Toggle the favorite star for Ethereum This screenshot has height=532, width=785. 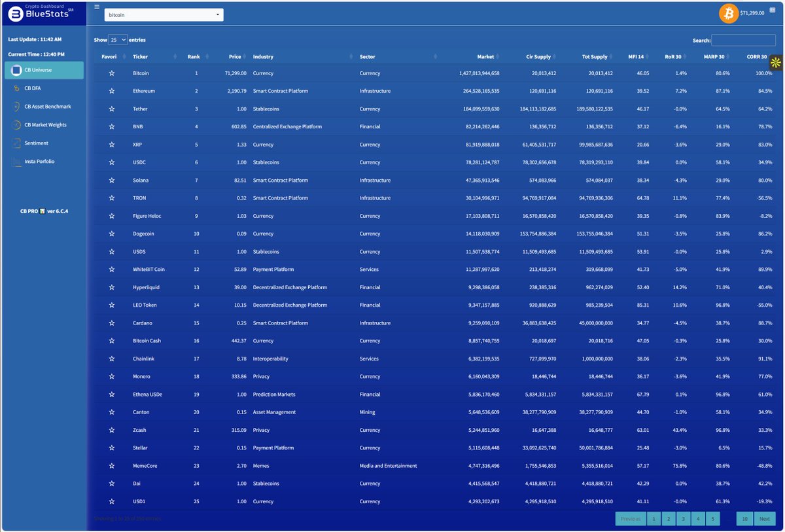[112, 91]
